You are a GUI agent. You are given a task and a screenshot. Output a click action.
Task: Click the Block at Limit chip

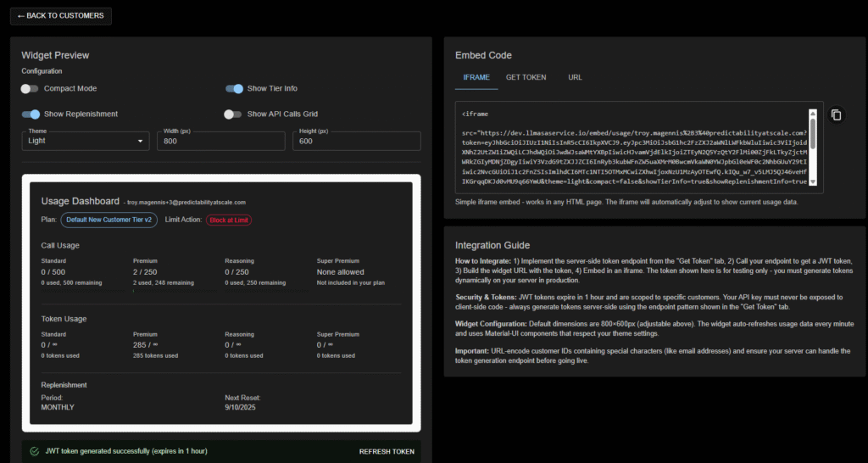coord(229,220)
